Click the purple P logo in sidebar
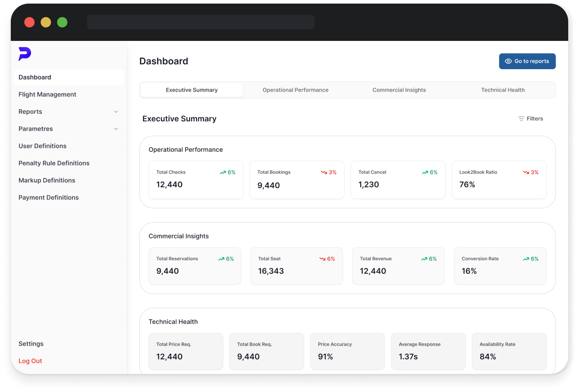 25,54
